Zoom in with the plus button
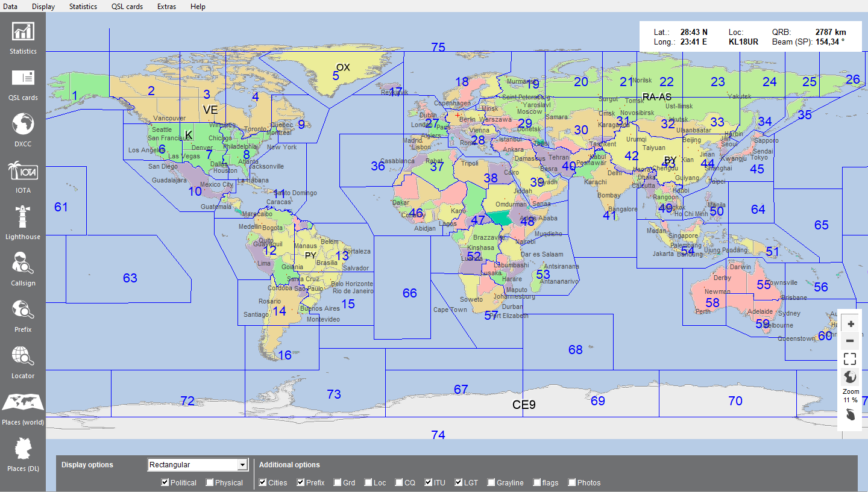Viewport: 868px width, 492px height. [x=851, y=324]
